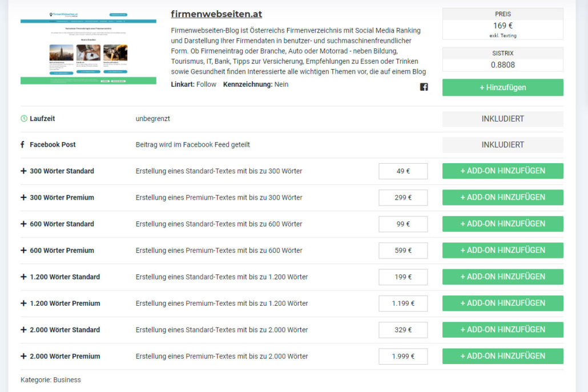Click the INKLUDIERT badge for Laufzeit

[x=502, y=119]
